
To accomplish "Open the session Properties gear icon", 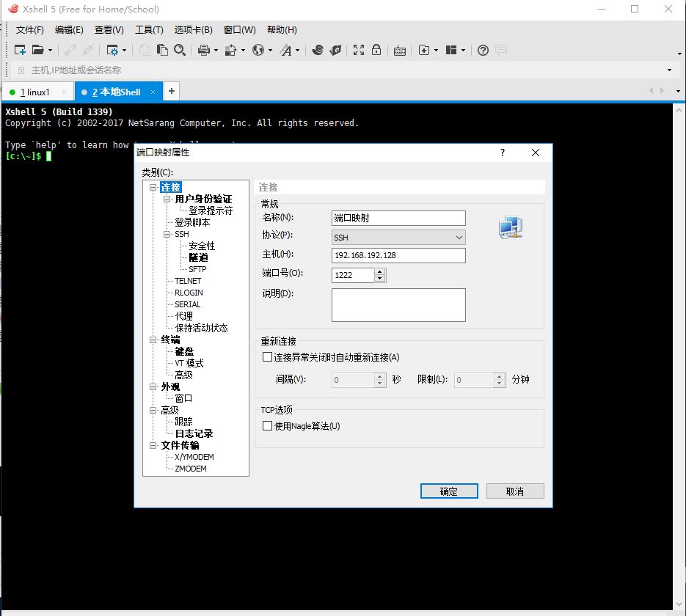I will [x=112, y=51].
